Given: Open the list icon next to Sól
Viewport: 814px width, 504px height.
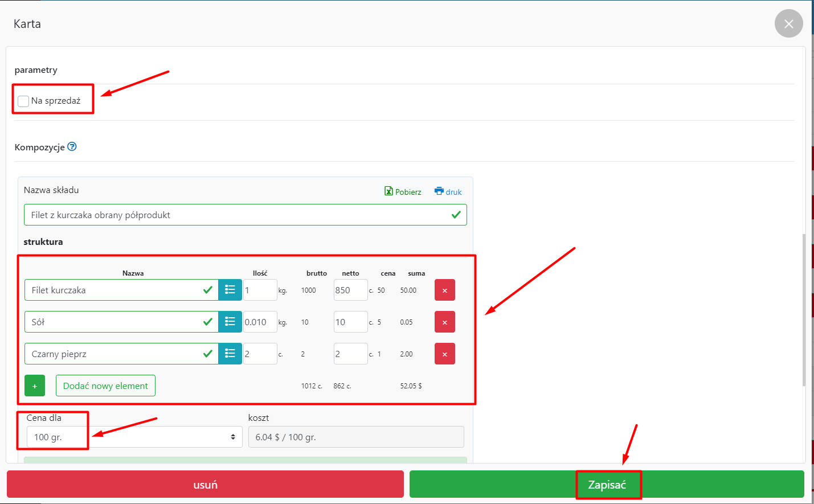Looking at the screenshot, I should pos(230,322).
